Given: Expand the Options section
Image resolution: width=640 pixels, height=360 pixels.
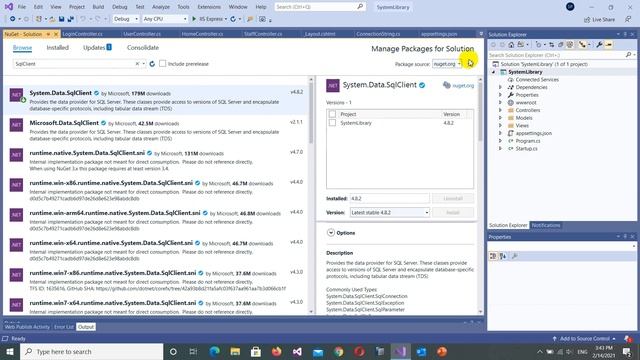Looking at the screenshot, I should (x=331, y=233).
